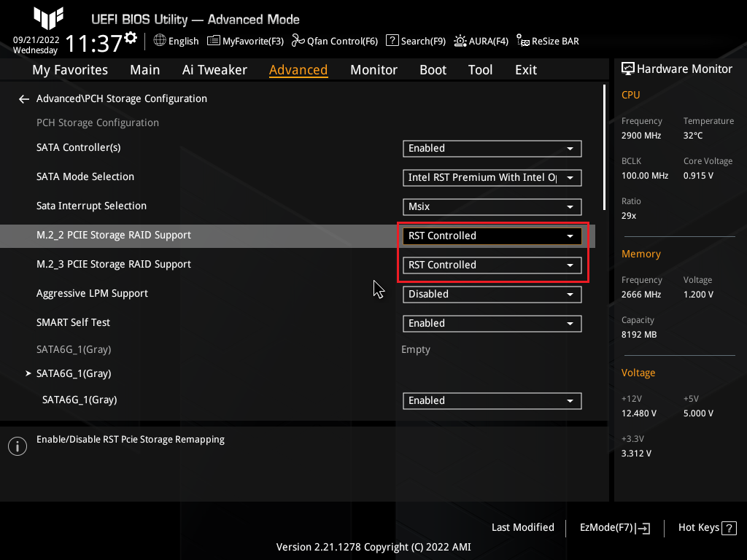Screen dimensions: 747x560
Task: Click the Hot Keys question mark icon
Action: click(x=729, y=528)
